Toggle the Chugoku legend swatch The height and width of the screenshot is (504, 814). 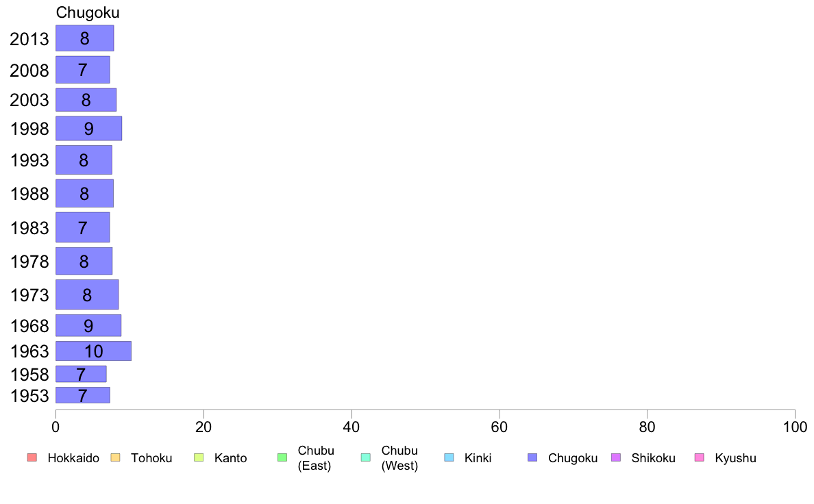click(x=532, y=457)
